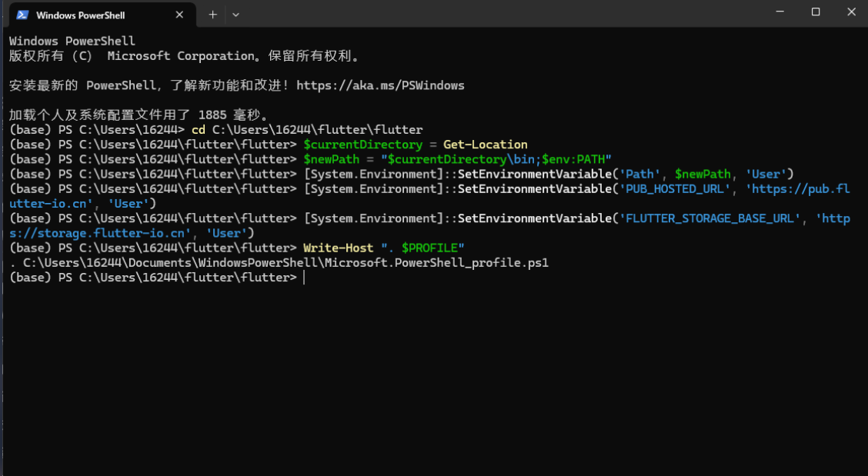
Task: Click the 'Get-Location' command text
Action: pyautogui.click(x=486, y=145)
